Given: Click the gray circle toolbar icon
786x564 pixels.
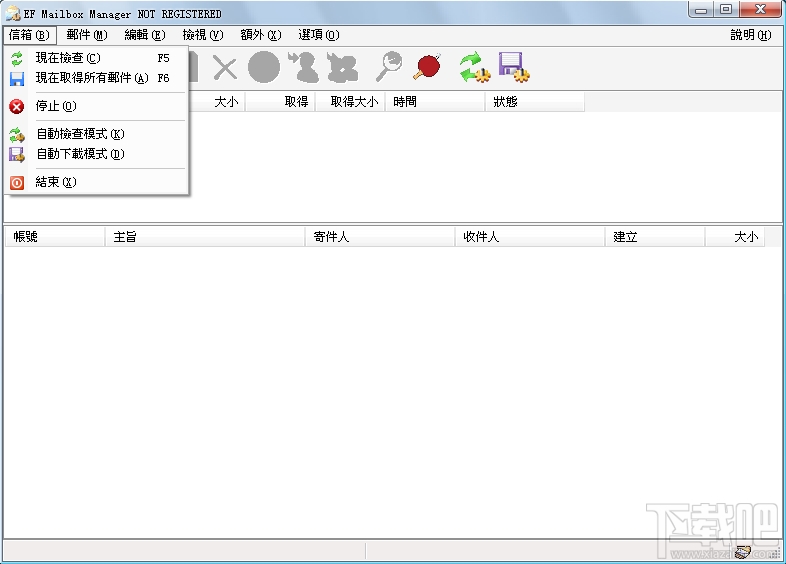Looking at the screenshot, I should [x=264, y=67].
